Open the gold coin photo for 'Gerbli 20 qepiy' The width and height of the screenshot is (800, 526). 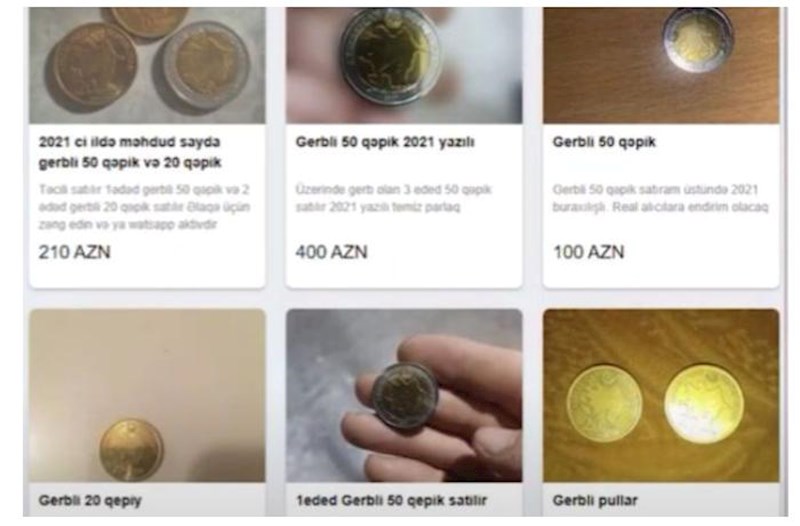(147, 395)
